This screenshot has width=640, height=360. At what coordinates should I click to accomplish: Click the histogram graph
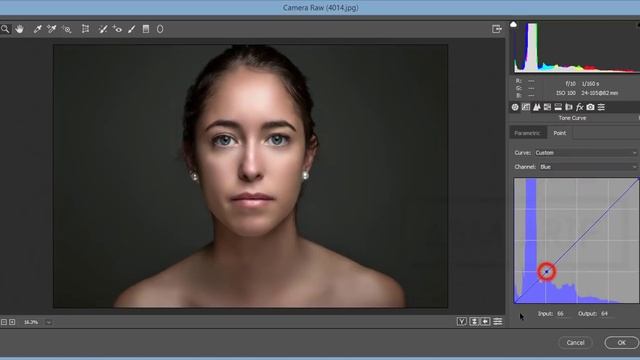tap(576, 47)
